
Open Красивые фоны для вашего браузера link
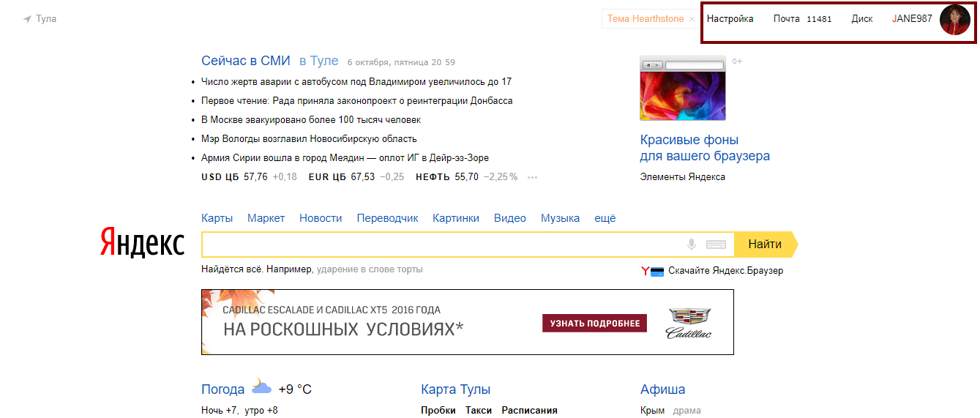coord(705,148)
